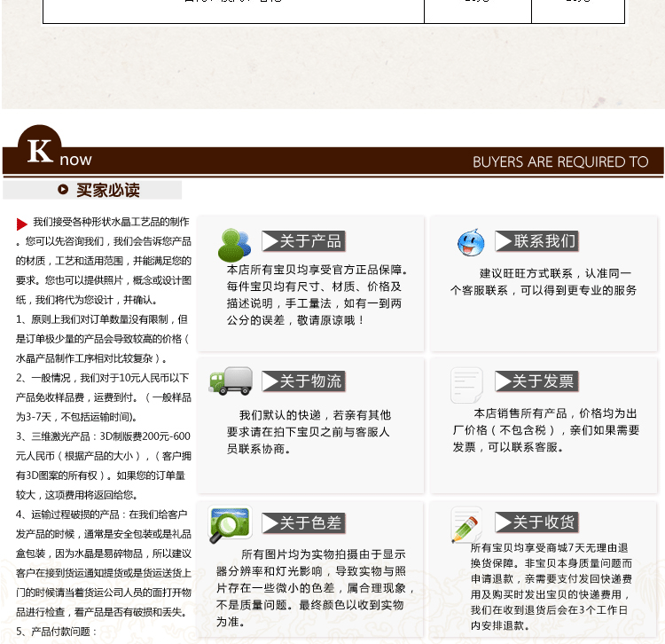The width and height of the screenshot is (665, 644).
Task: Open the 关于收货 heading label
Action: (x=536, y=522)
